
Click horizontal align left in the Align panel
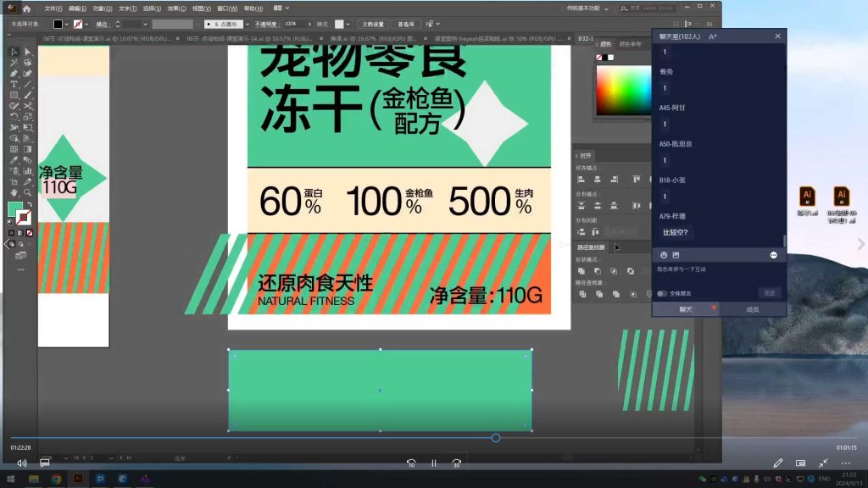[x=581, y=179]
